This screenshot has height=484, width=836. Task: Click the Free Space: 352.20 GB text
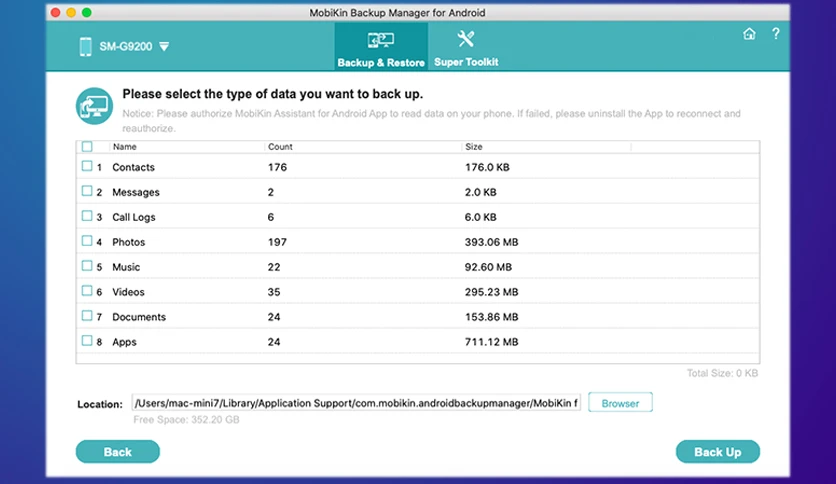[x=186, y=420]
